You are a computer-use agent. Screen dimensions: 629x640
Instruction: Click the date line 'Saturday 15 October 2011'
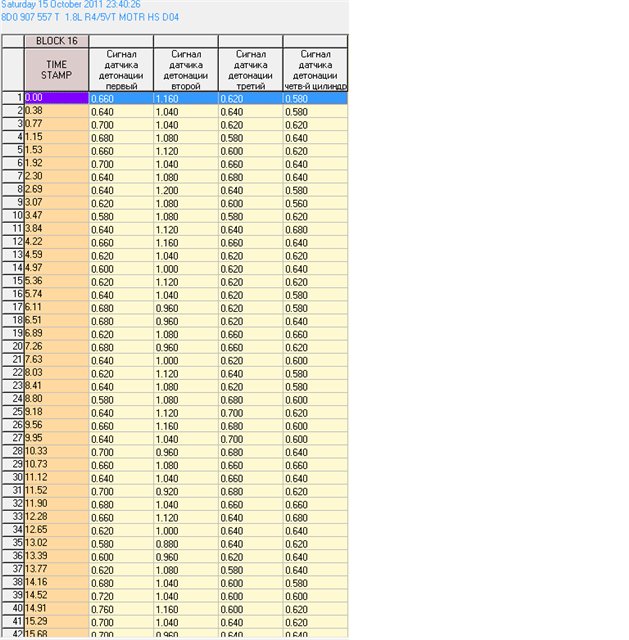point(71,4)
